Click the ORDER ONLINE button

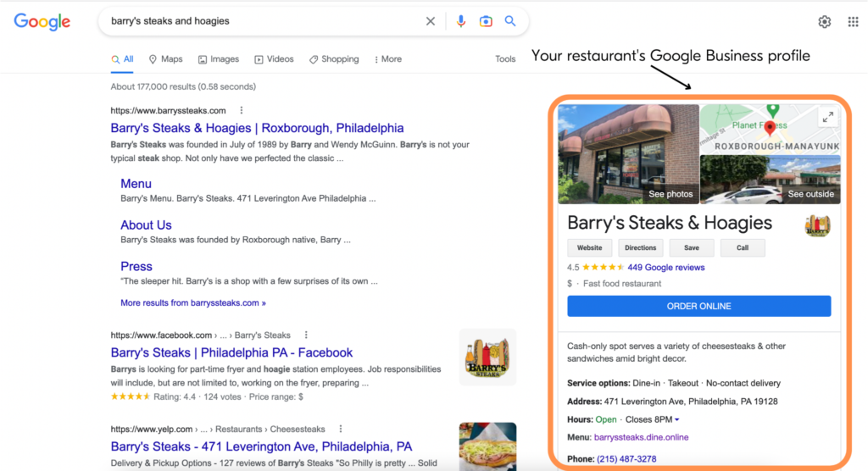pyautogui.click(x=698, y=306)
